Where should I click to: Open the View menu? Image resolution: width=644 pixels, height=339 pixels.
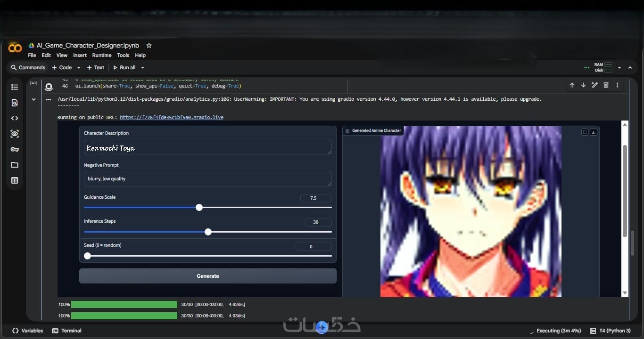[62, 55]
